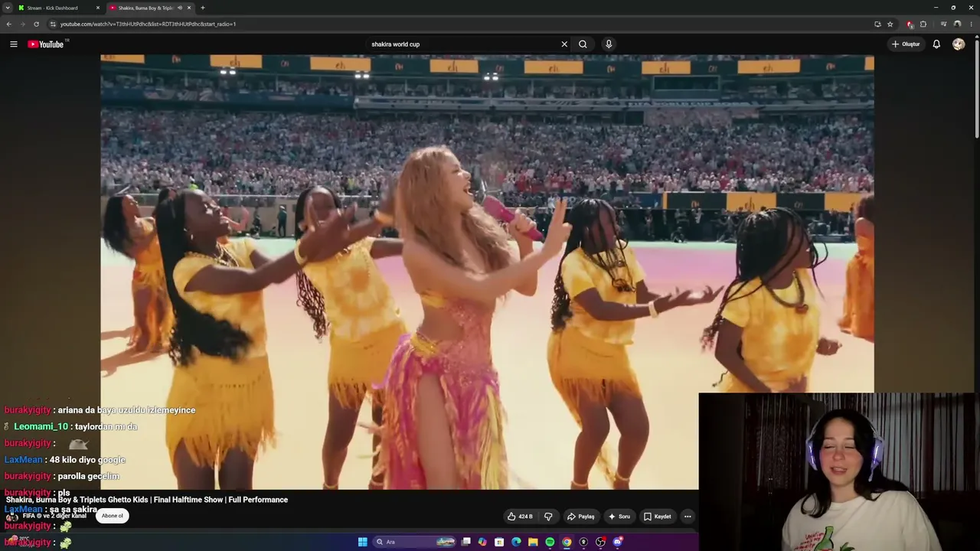Switch to Google Chrome on the taskbar
Image resolution: width=980 pixels, height=551 pixels.
[x=567, y=542]
